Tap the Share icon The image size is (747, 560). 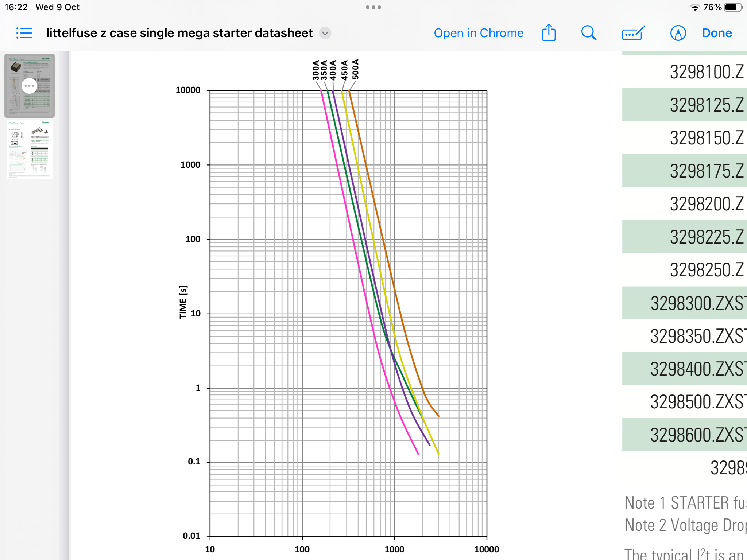click(x=549, y=33)
